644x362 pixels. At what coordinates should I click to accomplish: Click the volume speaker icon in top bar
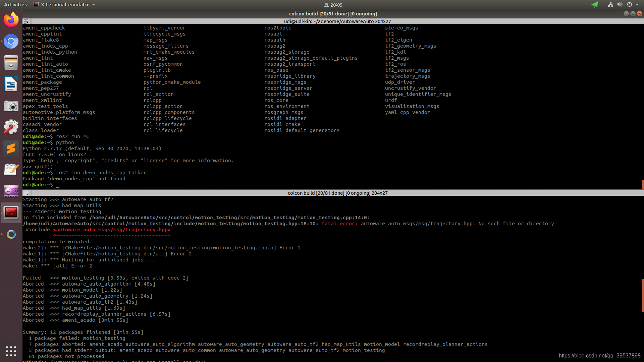click(620, 5)
